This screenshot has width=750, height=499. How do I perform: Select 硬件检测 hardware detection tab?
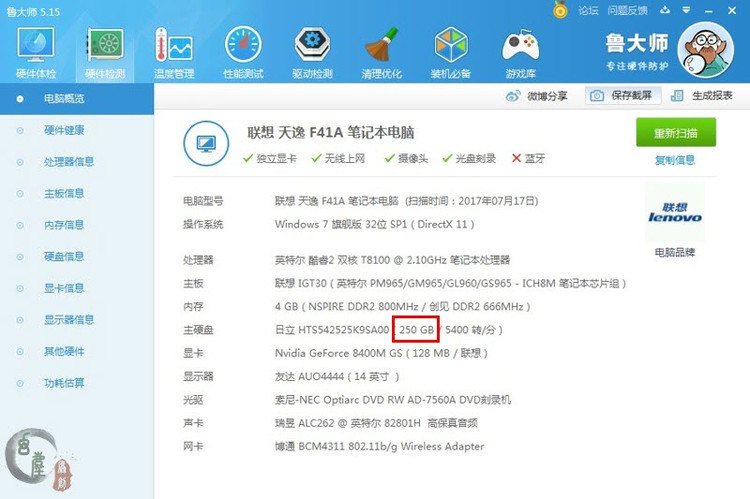click(105, 53)
